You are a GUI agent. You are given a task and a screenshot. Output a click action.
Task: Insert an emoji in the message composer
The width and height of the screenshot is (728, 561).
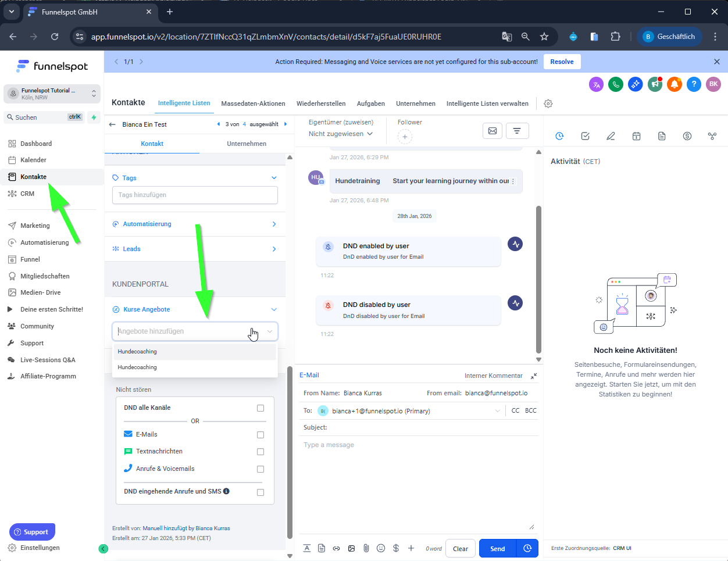381,548
